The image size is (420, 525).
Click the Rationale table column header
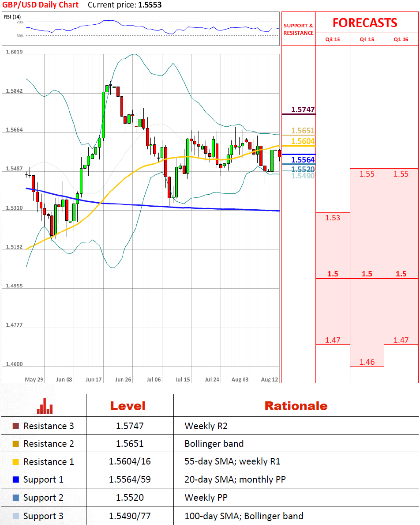296,406
